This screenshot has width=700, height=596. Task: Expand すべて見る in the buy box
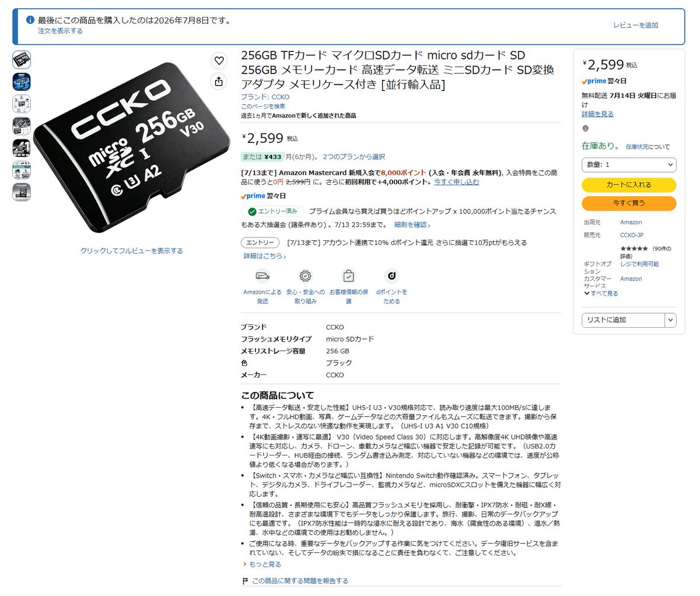coord(601,293)
